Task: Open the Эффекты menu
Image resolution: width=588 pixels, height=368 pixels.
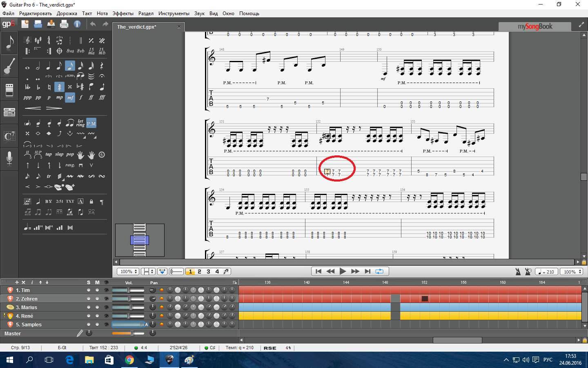Action: 123,13
